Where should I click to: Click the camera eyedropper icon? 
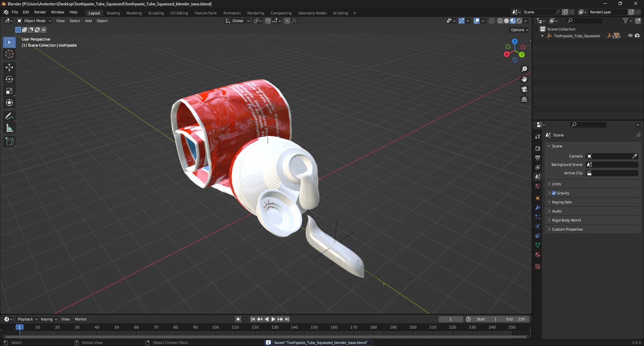point(635,156)
